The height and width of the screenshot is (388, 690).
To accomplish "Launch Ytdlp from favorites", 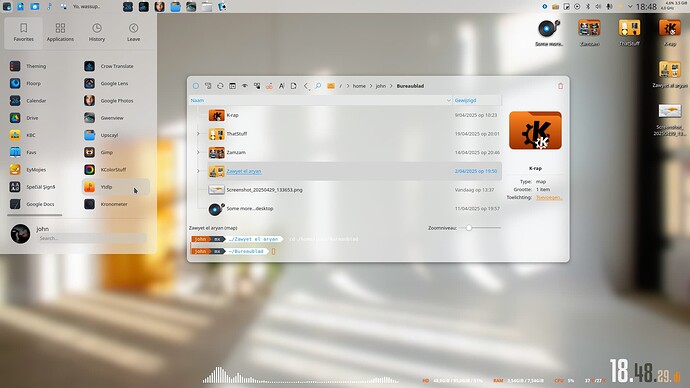I will 116,187.
